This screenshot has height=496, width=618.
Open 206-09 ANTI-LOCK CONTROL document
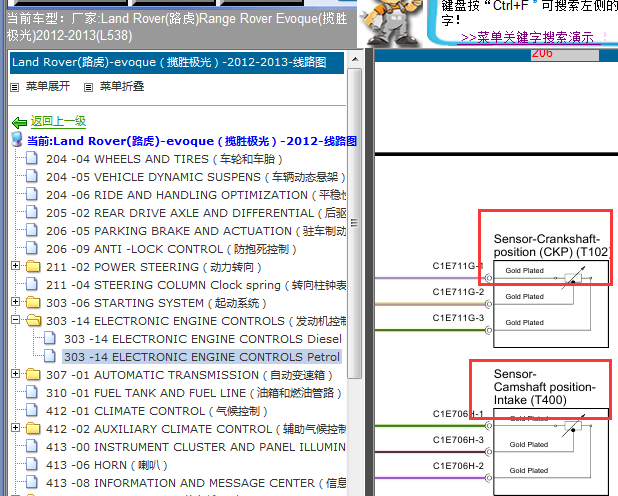pos(171,249)
